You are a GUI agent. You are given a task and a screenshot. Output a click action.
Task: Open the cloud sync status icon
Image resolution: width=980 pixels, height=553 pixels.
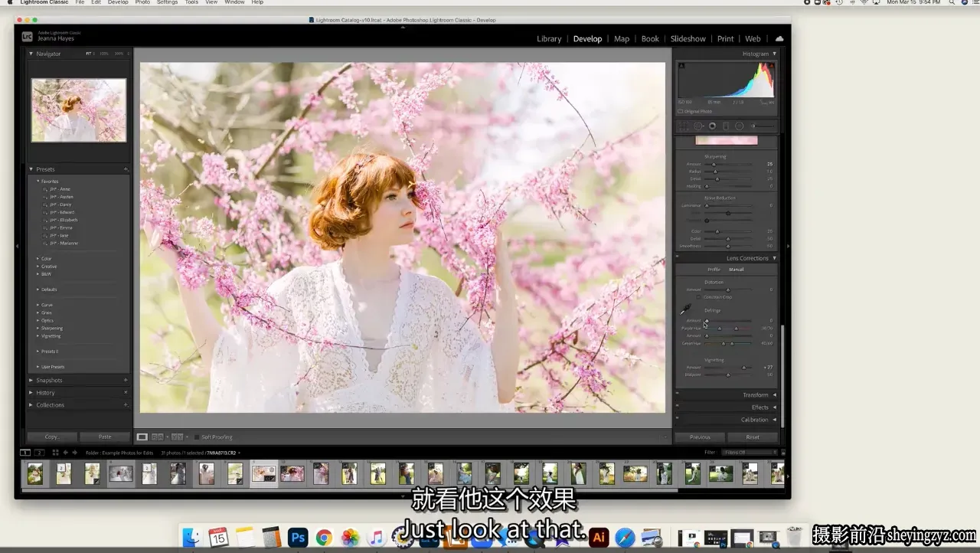(779, 38)
